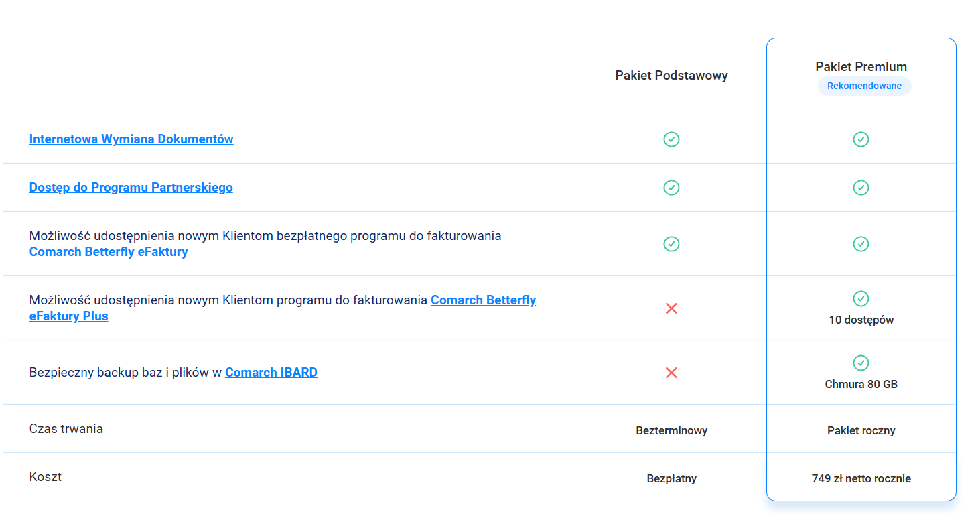
Task: Click Premium checkmark for free Comarch Betterfly eFaktury
Action: tap(861, 244)
